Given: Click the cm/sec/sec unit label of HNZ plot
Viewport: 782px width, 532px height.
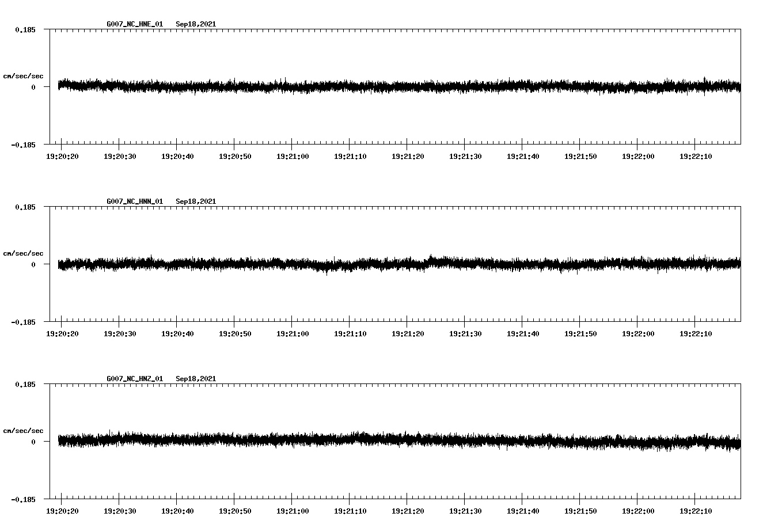Looking at the screenshot, I should pos(23,431).
